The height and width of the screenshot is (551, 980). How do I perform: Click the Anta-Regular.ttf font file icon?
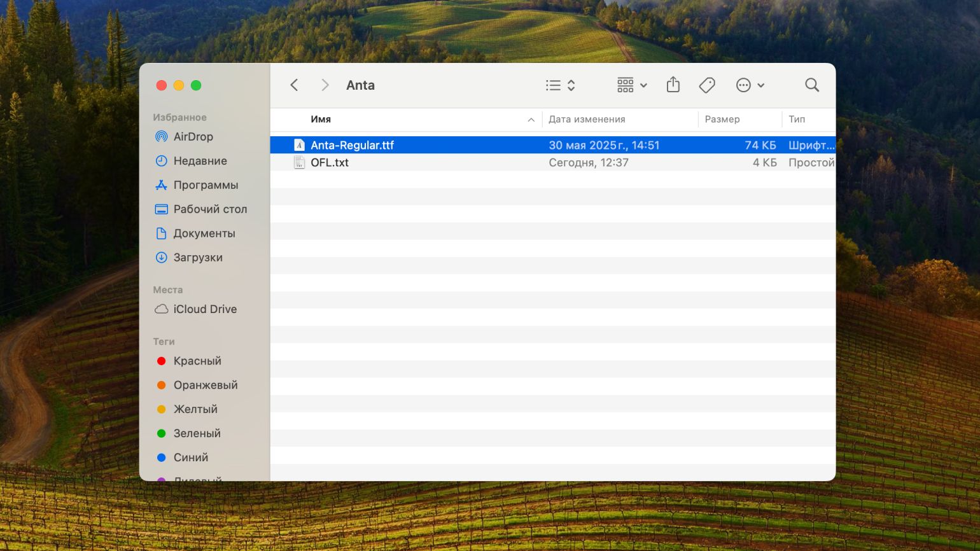pyautogui.click(x=299, y=146)
